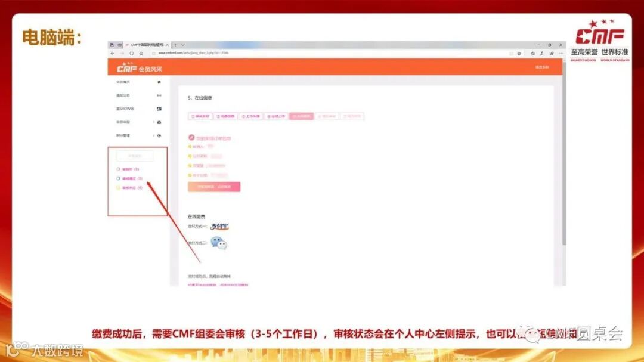Click the browser forward arrow
644x362 pixels.
pos(122,54)
